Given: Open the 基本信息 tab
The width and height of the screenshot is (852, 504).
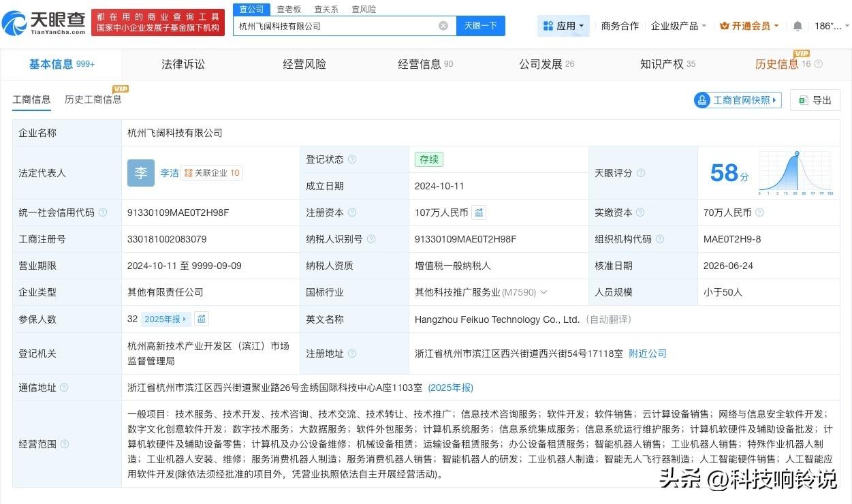Looking at the screenshot, I should point(61,64).
